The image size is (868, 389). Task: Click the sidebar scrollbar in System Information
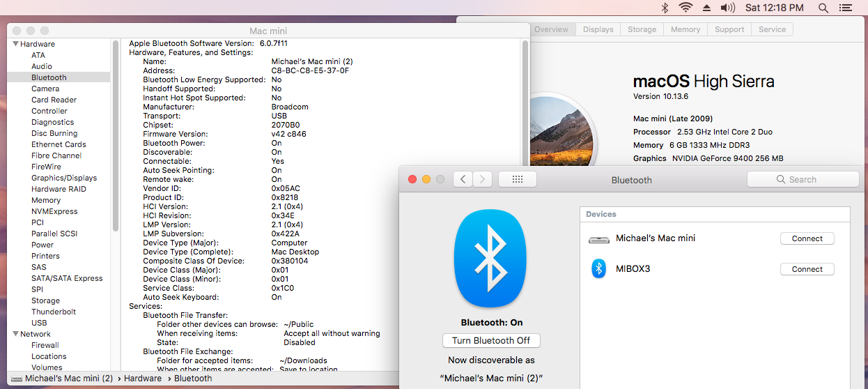pyautogui.click(x=116, y=136)
